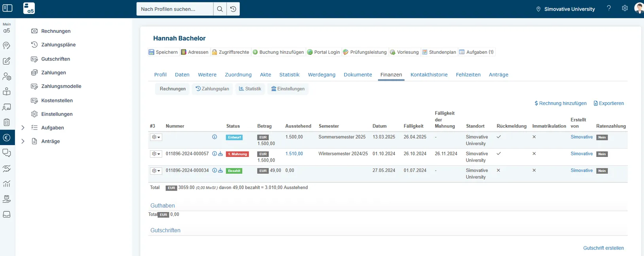Open Portal Login
The height and width of the screenshot is (256, 644).
(x=324, y=52)
